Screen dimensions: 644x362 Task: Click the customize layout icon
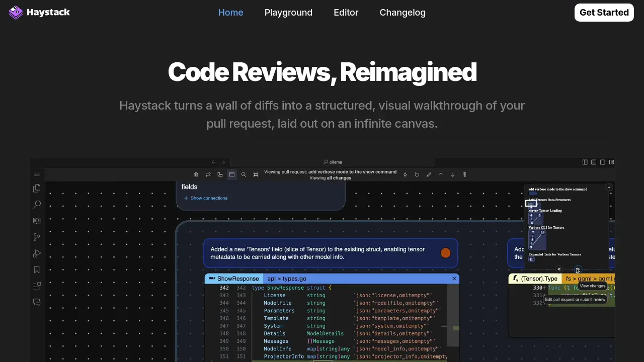point(611,162)
